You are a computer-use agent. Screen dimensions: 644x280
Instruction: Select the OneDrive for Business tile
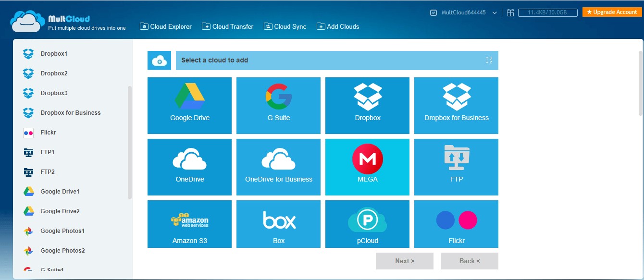278,167
